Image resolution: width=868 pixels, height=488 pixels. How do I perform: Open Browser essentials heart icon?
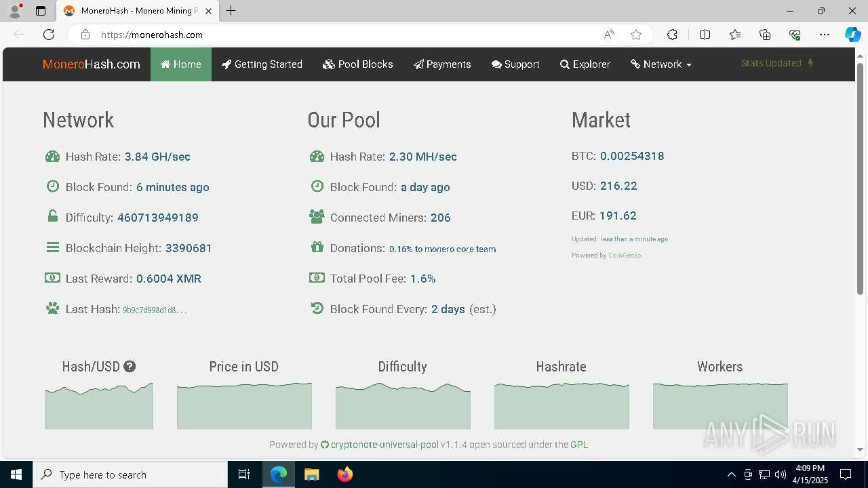(x=795, y=35)
